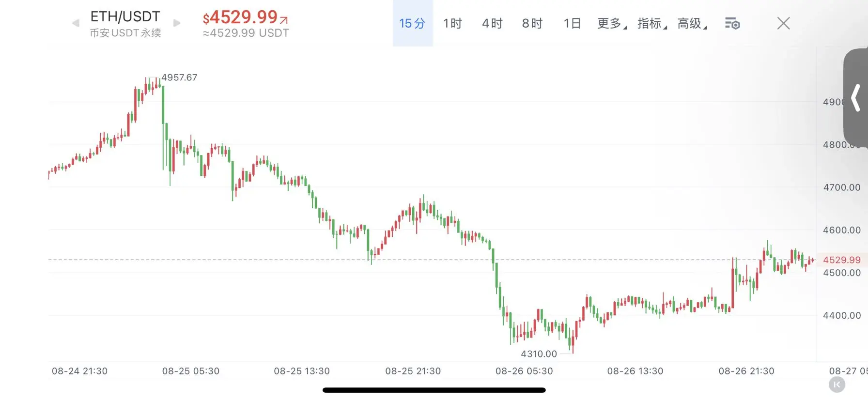Image resolution: width=868 pixels, height=401 pixels.
Task: Open the 指标 indicators dropdown
Action: point(652,23)
